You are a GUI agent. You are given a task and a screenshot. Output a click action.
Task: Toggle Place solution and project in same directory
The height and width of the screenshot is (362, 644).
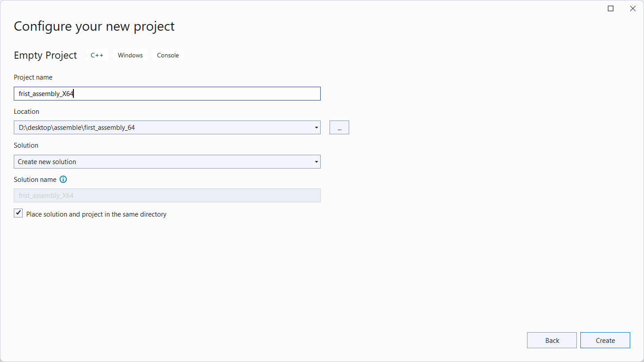[18, 213]
